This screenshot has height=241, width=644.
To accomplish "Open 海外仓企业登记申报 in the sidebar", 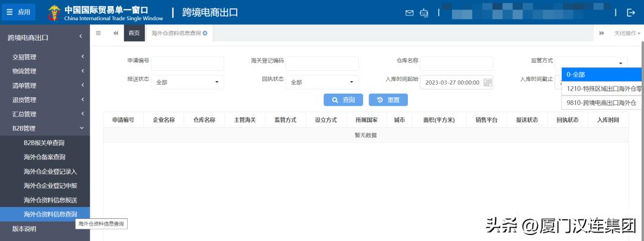I will [x=45, y=186].
